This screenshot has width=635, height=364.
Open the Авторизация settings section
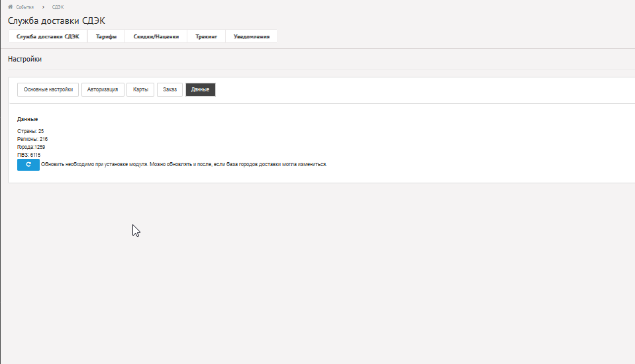click(103, 89)
